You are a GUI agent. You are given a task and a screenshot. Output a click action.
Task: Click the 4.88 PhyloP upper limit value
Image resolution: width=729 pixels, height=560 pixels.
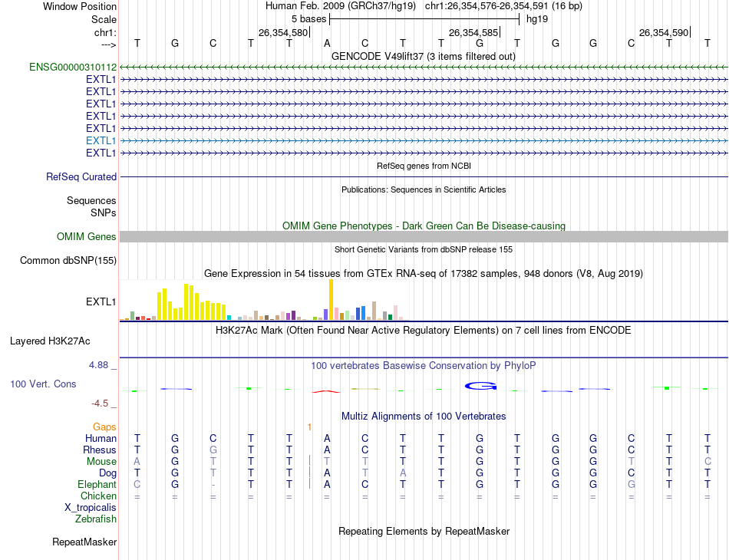click(x=98, y=365)
